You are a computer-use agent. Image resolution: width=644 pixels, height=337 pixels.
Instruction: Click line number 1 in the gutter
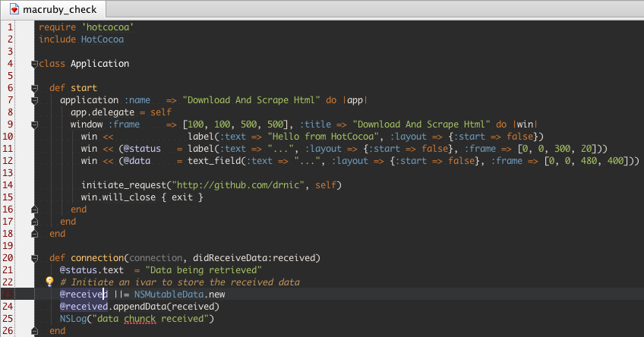(11, 27)
